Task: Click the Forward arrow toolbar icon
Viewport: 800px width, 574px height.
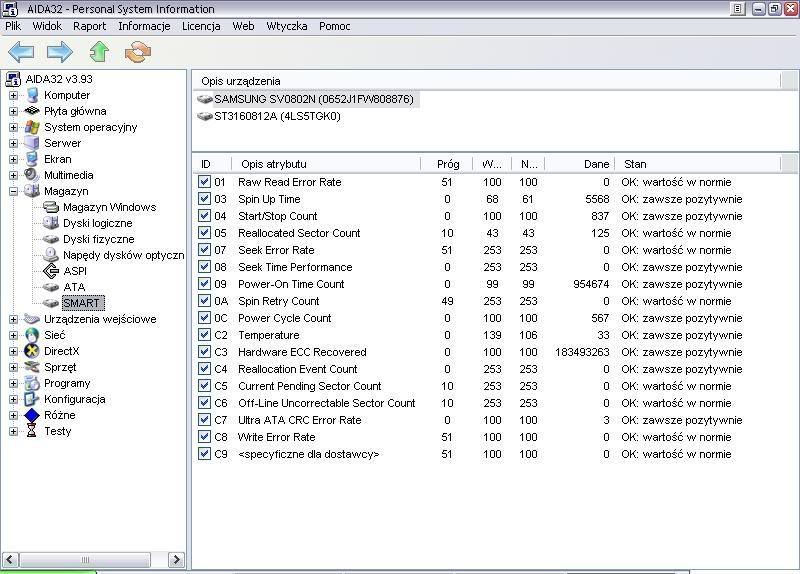Action: 60,52
